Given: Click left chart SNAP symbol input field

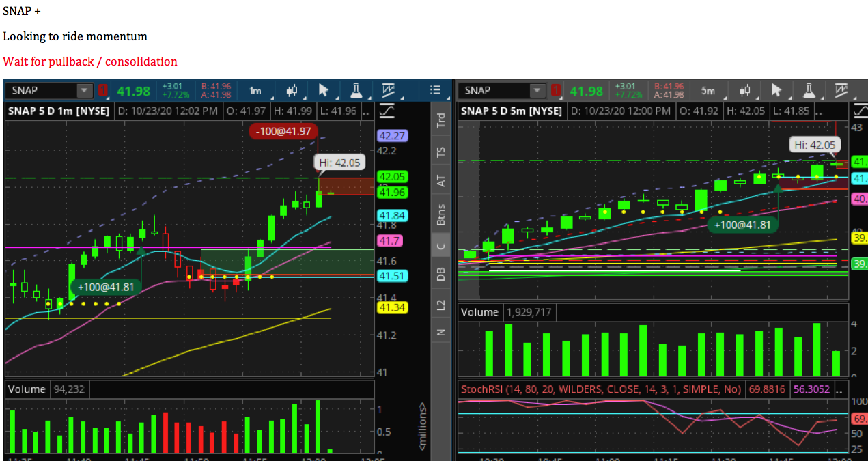Looking at the screenshot, I should point(42,90).
